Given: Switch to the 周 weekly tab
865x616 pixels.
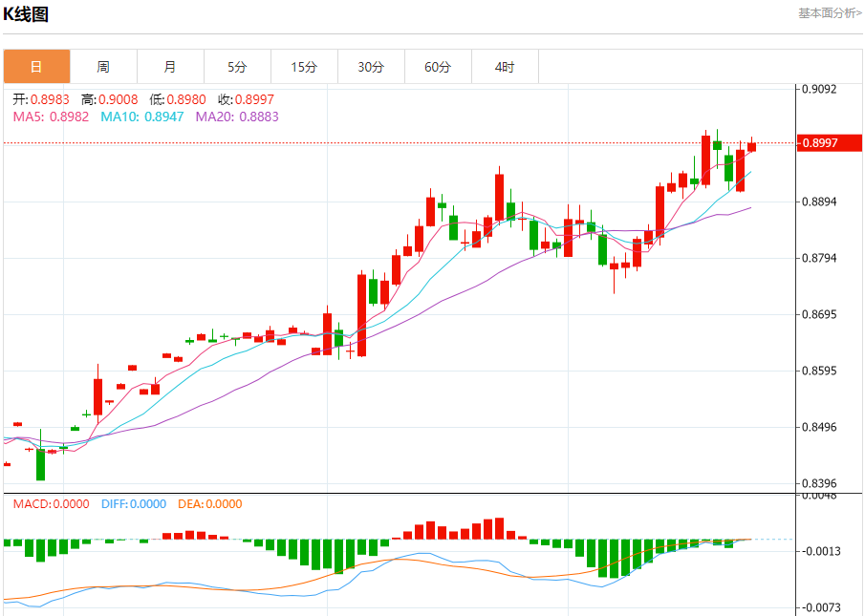Looking at the screenshot, I should coord(103,67).
